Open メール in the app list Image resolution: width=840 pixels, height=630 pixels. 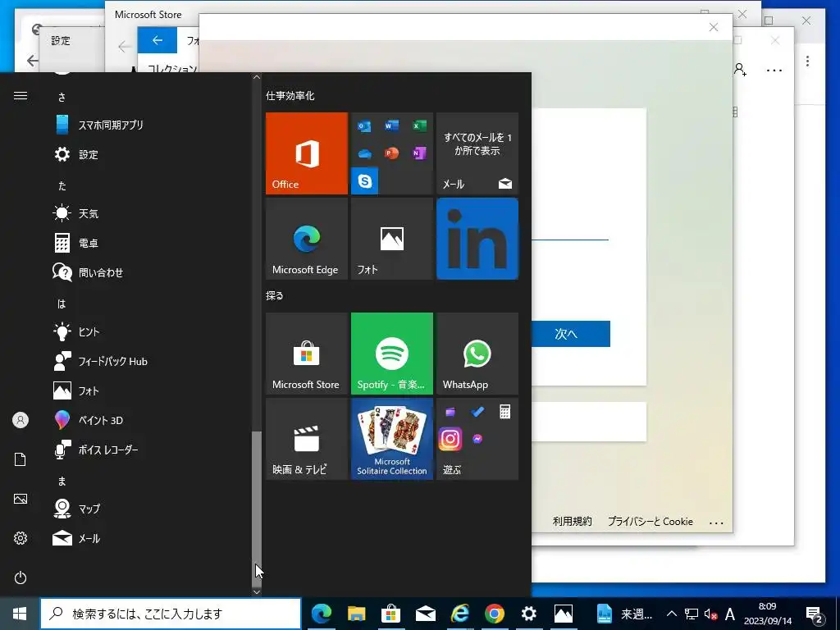[150, 538]
